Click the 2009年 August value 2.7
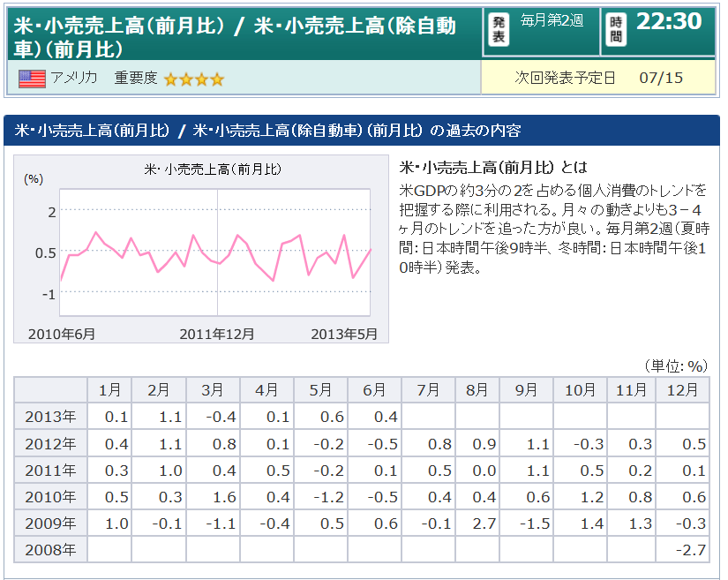This screenshot has width=728, height=580. pos(484,524)
